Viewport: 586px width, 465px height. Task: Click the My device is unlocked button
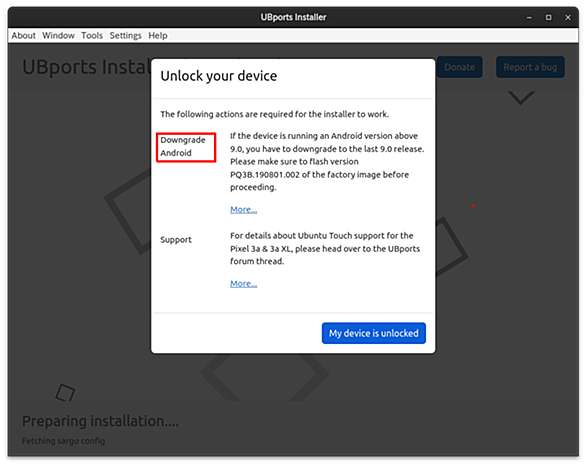(374, 333)
